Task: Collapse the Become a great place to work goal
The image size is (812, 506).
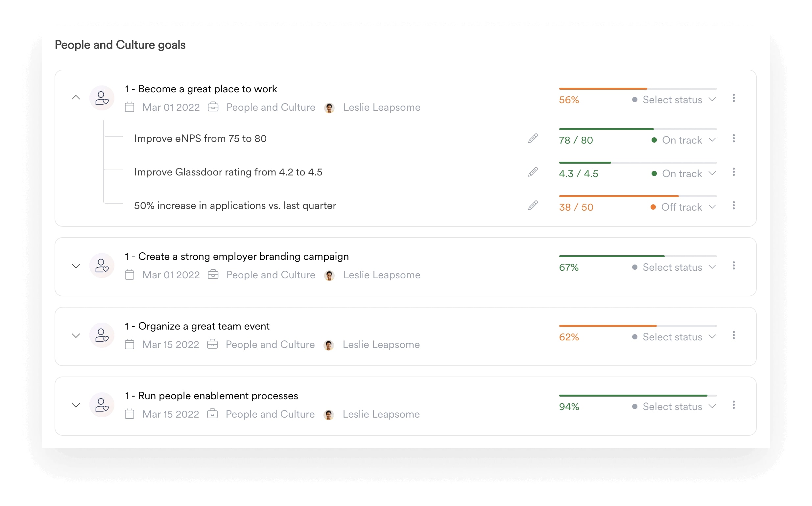Action: coord(76,97)
